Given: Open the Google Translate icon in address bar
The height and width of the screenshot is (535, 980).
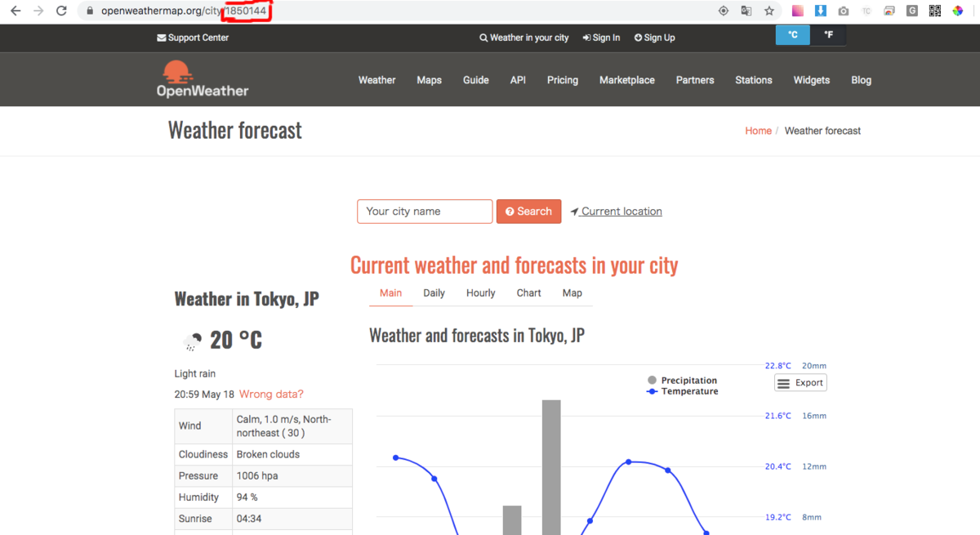Looking at the screenshot, I should pos(746,11).
